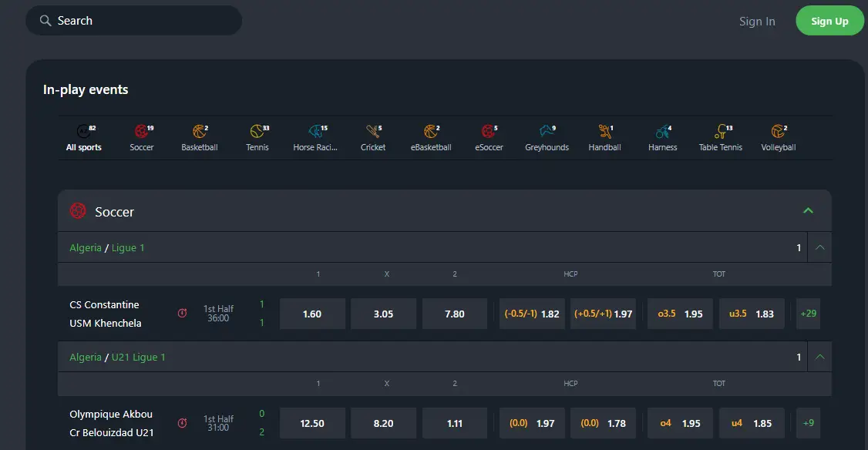The image size is (868, 450).
Task: Open the USM Khenchela team name
Action: (105, 324)
